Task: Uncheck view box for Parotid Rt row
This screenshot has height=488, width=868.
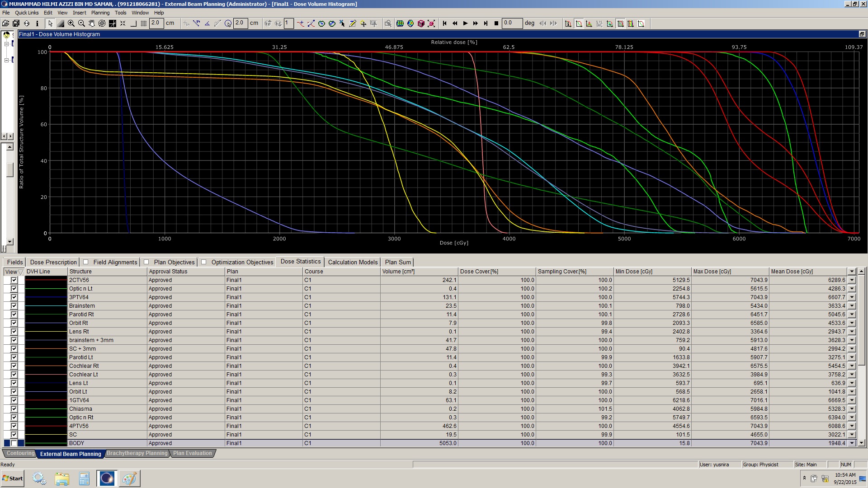Action: [14, 314]
